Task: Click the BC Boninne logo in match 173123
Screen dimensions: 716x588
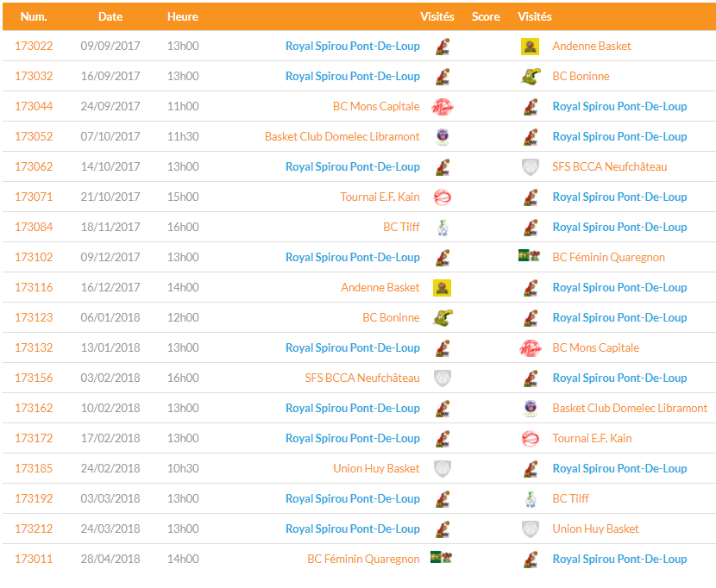Action: (x=443, y=317)
